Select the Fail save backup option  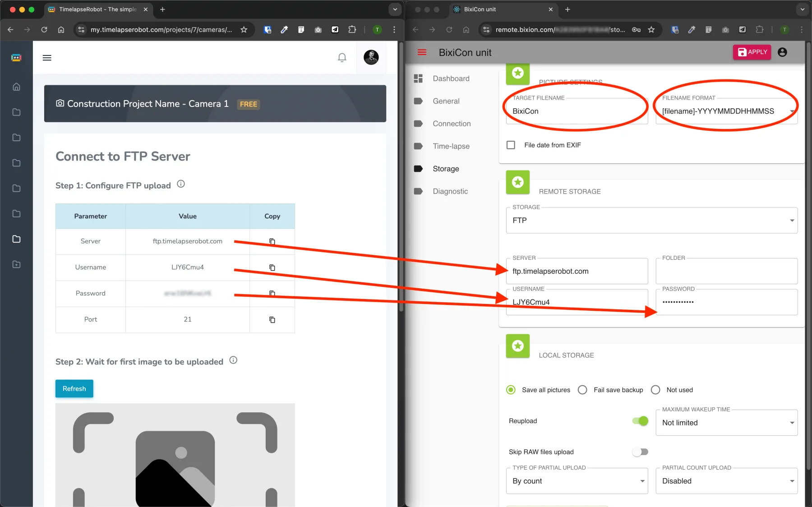[x=582, y=390]
